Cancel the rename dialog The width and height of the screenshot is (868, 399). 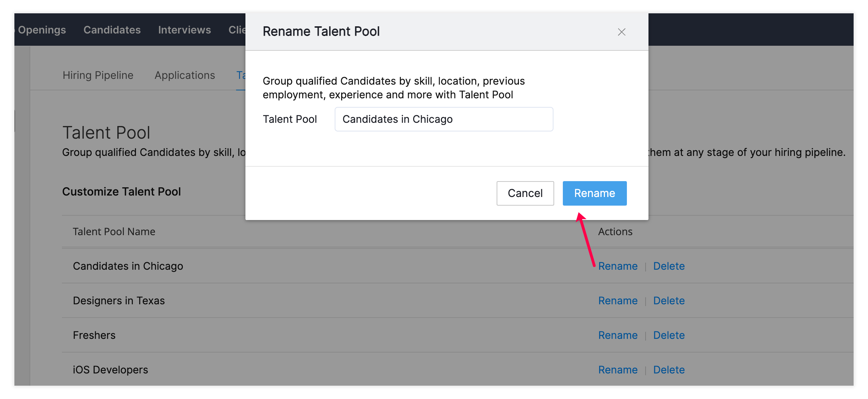tap(525, 193)
